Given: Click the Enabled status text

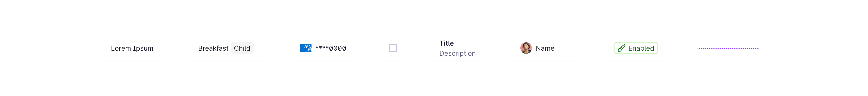Looking at the screenshot, I should [641, 48].
